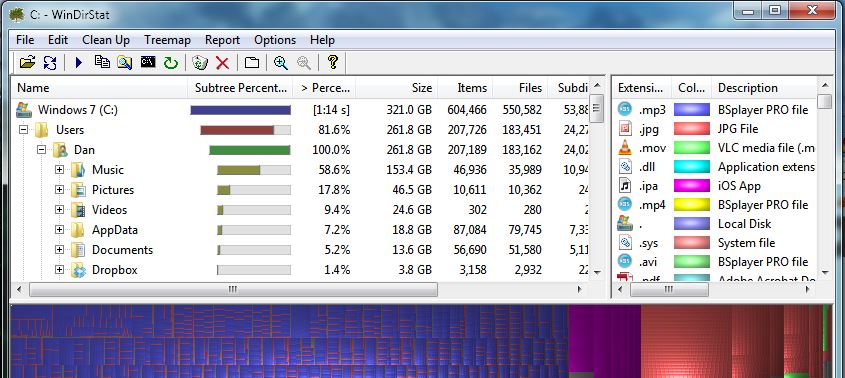Click the Copy Path toolbar icon
The image size is (845, 378).
(x=102, y=62)
